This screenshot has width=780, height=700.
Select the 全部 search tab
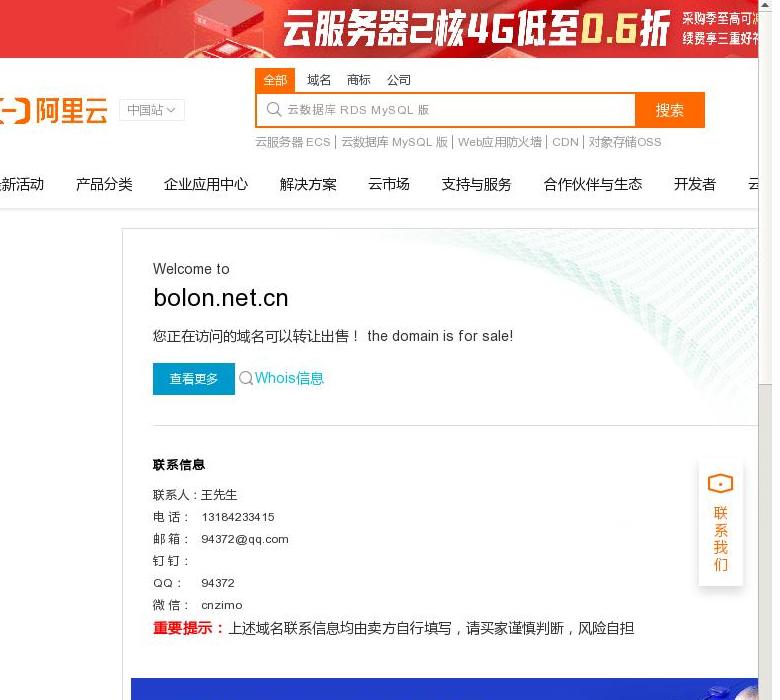coord(275,80)
